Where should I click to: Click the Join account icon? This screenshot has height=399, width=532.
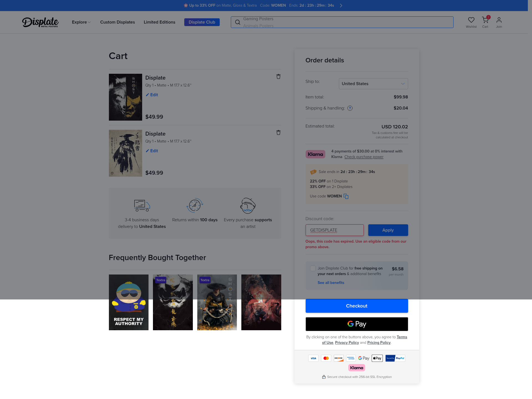coord(499,20)
